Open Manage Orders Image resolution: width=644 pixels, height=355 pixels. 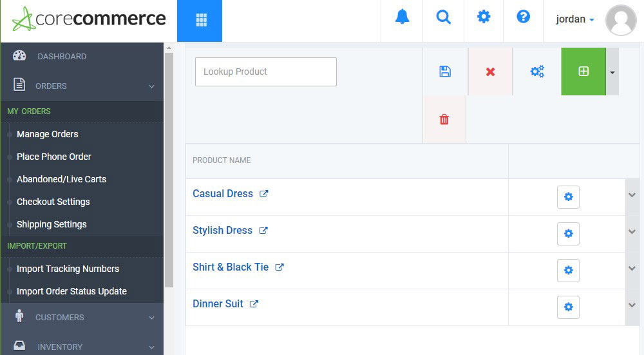point(47,134)
